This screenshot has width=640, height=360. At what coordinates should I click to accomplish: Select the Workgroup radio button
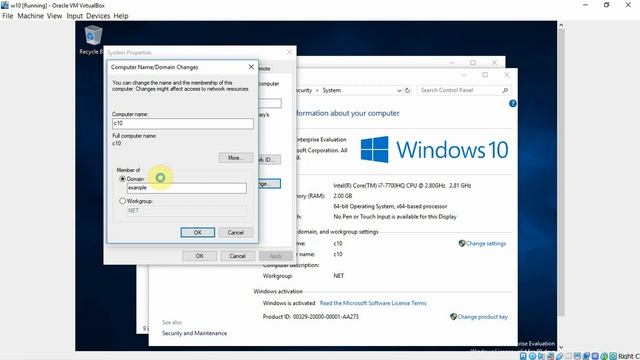pos(122,201)
